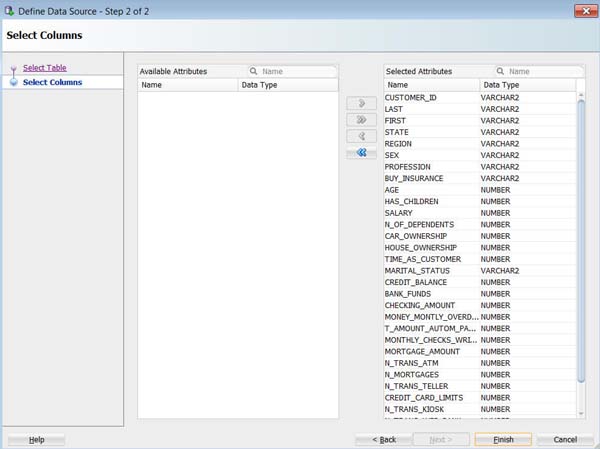Select the CHECKING_AMOUNT attribute row

point(480,305)
